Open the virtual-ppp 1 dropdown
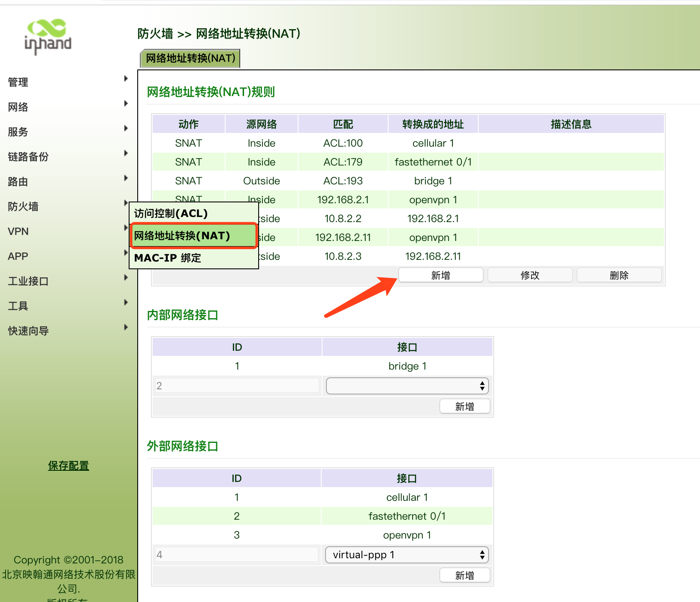700x602 pixels. (407, 555)
